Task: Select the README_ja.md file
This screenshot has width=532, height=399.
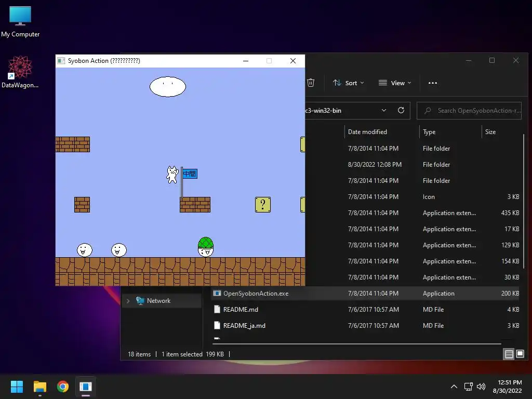Action: pyautogui.click(x=366, y=325)
